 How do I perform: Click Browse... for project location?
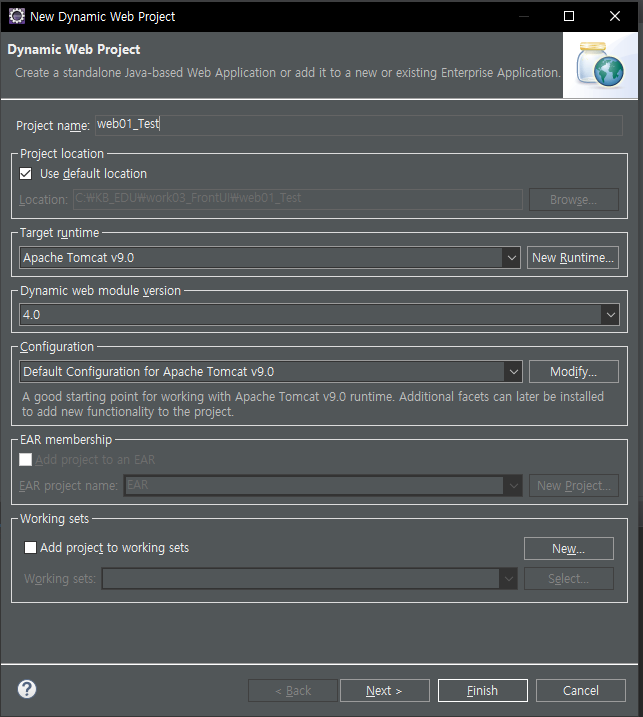pos(573,200)
